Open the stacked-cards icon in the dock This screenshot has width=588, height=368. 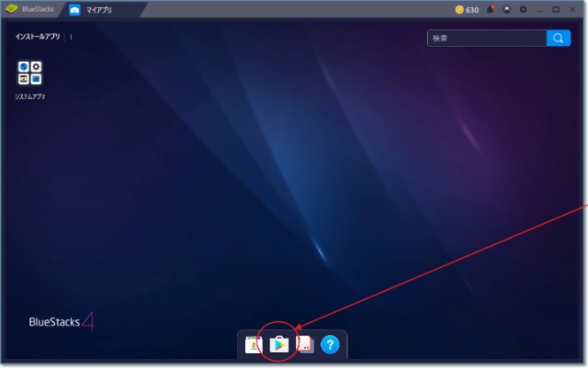(306, 345)
